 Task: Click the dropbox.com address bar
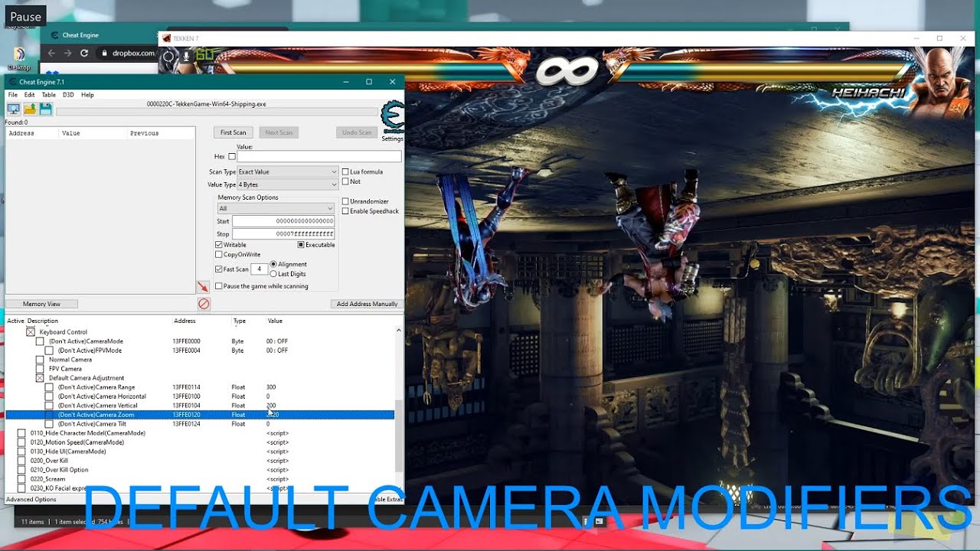point(127,54)
